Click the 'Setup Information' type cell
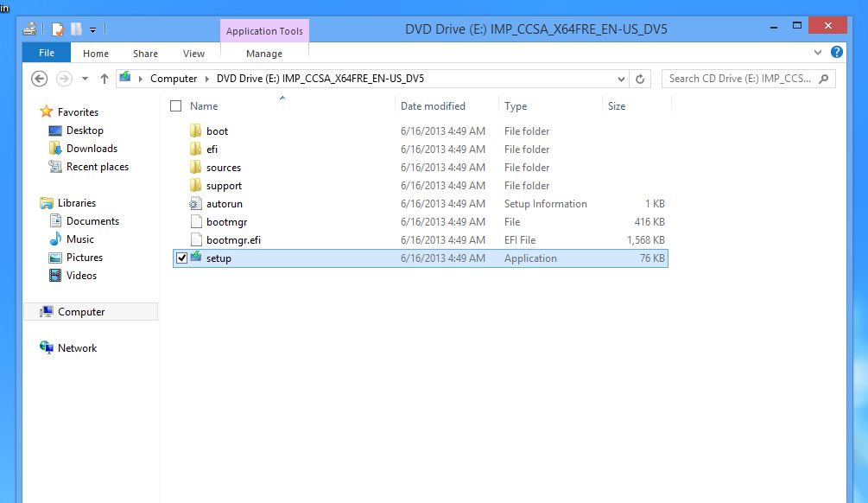Screen dimensions: 868x503 (545, 204)
